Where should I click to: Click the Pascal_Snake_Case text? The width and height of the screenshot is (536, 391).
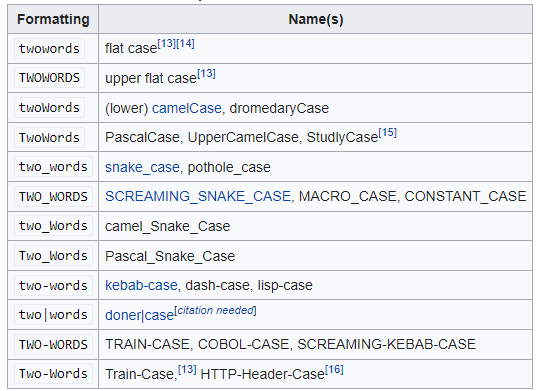tap(170, 256)
